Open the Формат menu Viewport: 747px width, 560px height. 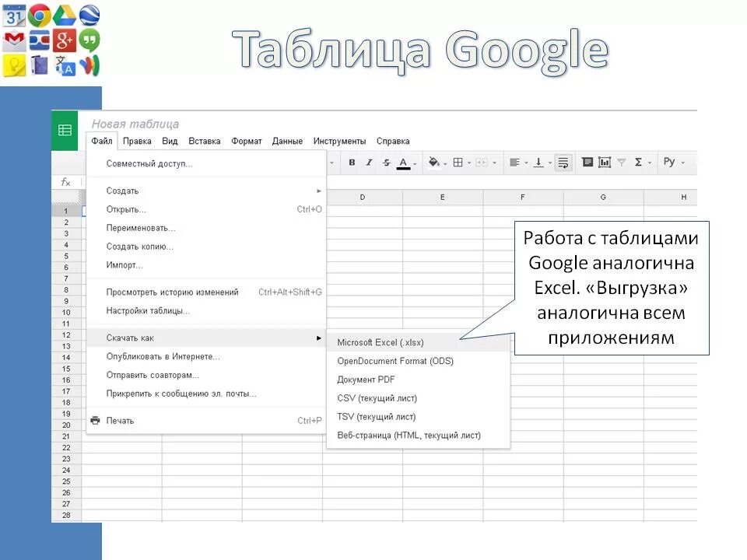[247, 141]
